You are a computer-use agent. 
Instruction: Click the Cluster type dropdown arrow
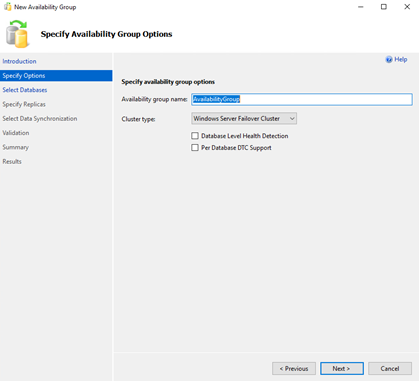coord(292,118)
